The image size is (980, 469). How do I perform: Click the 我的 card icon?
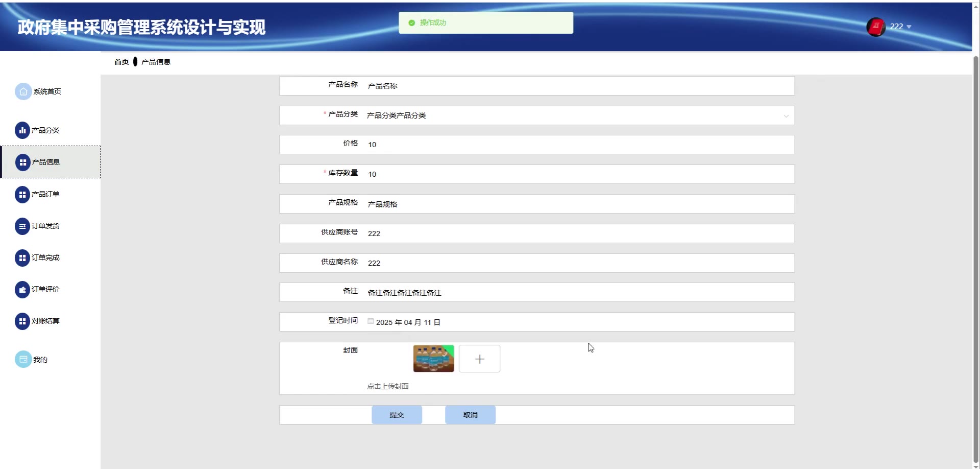point(23,360)
